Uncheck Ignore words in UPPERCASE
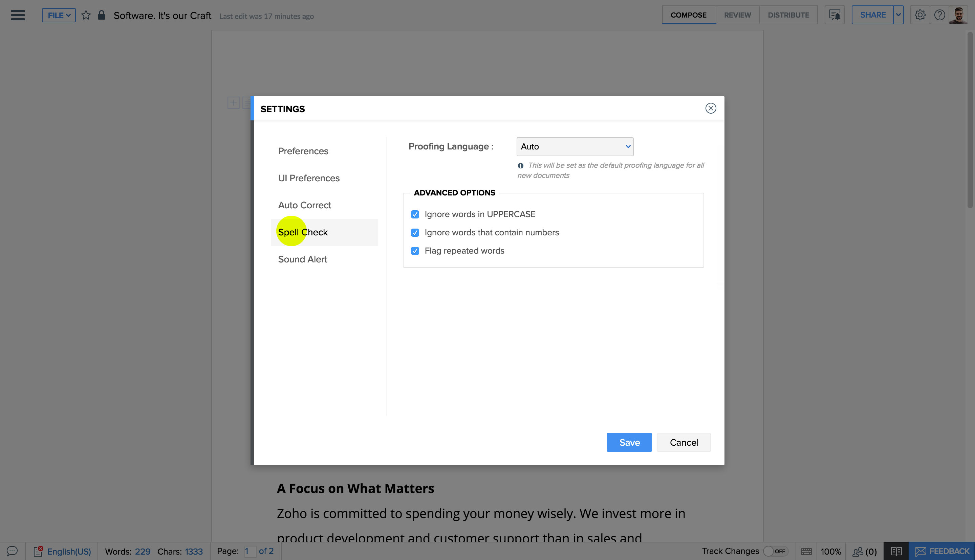Screen dimensions: 975x560 click(x=415, y=214)
